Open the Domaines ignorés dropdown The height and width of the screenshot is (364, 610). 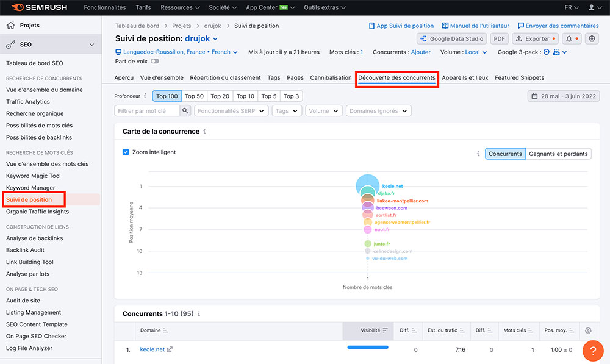(378, 111)
